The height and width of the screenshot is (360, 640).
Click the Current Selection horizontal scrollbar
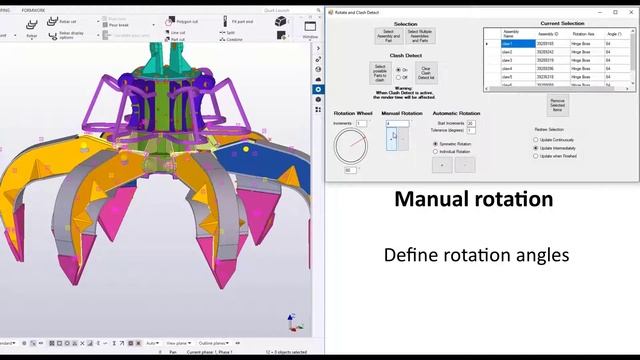point(557,89)
